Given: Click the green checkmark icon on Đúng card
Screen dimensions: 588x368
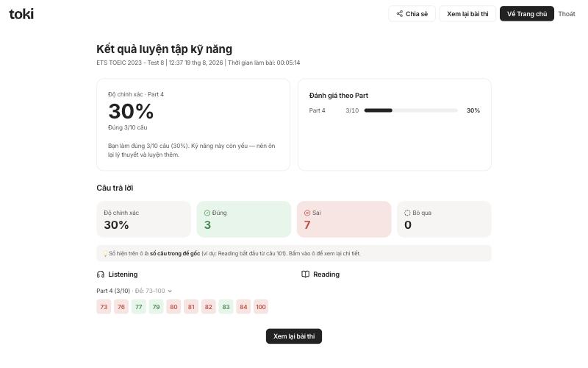Looking at the screenshot, I should [207, 213].
